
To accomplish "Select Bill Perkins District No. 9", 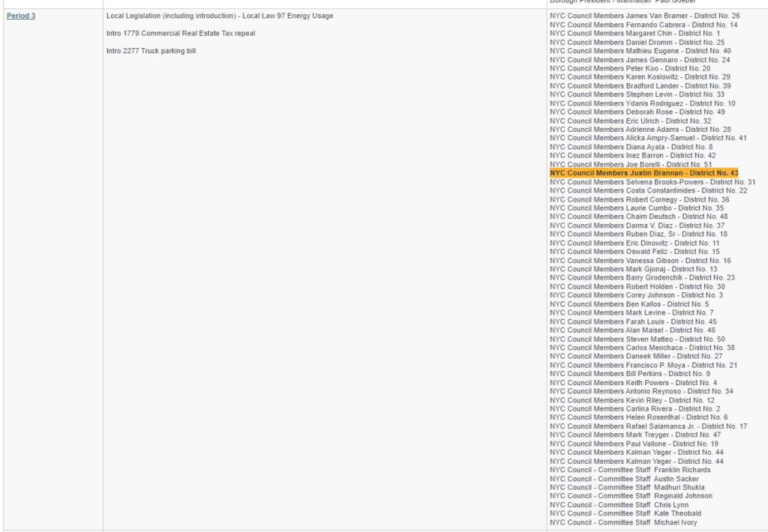I will (630, 373).
